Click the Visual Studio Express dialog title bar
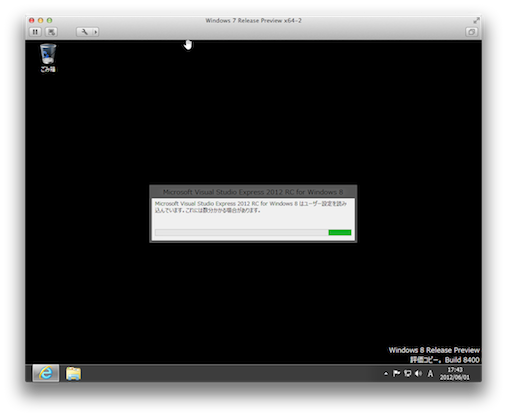This screenshot has height=417, width=507. click(x=253, y=192)
